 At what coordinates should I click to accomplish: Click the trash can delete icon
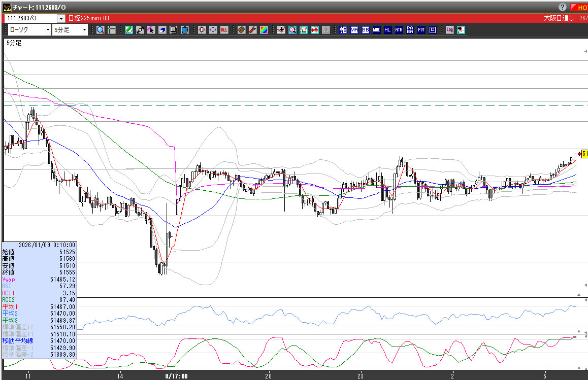click(184, 30)
